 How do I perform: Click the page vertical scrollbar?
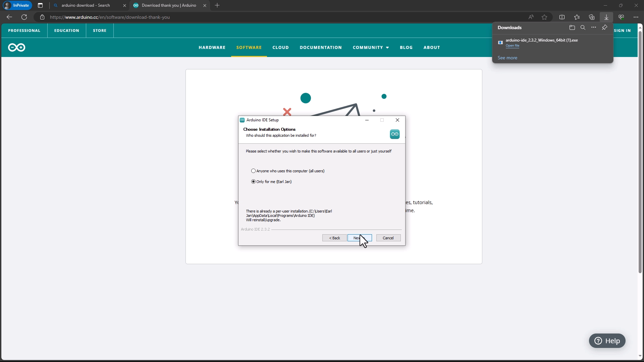coord(640,153)
